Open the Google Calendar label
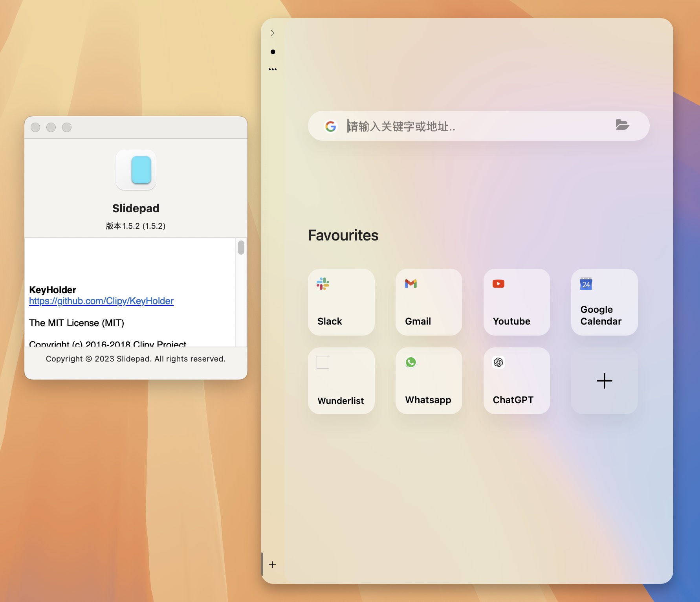Screen dimensions: 700x602 (601, 316)
